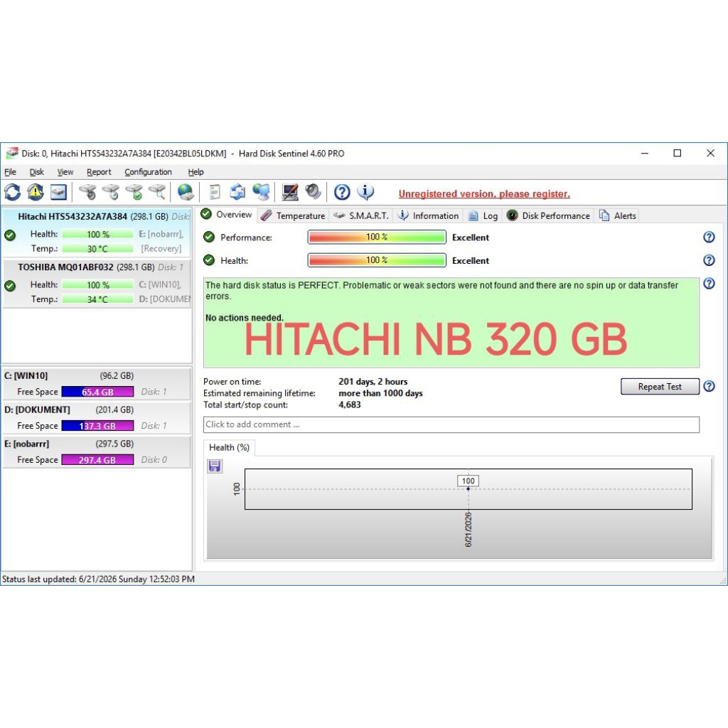This screenshot has height=728, width=728.
Task: Click the '201 days, 2 hours' power on value
Action: point(373,382)
